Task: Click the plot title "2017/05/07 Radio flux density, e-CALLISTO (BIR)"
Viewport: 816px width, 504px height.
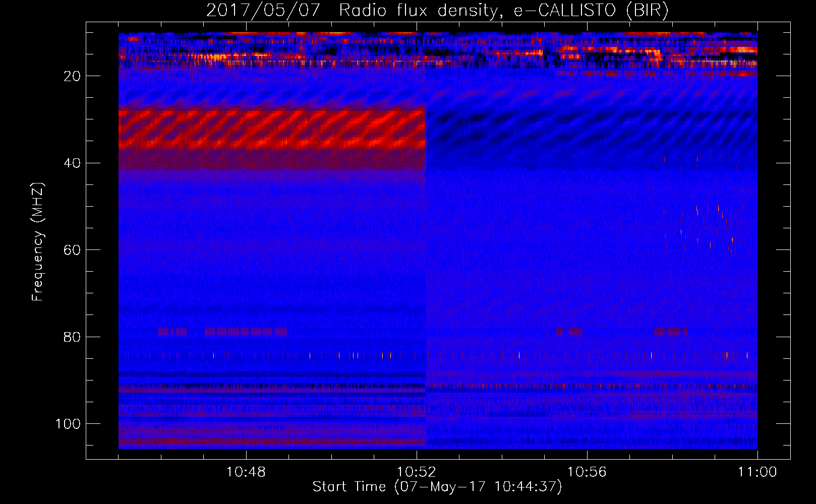Action: coord(437,11)
